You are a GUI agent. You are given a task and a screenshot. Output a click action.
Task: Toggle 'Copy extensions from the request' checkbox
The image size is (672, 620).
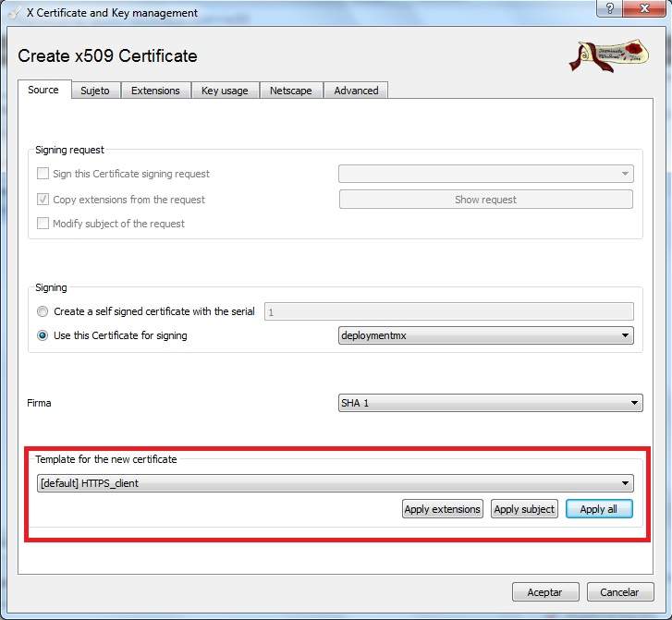(x=43, y=200)
